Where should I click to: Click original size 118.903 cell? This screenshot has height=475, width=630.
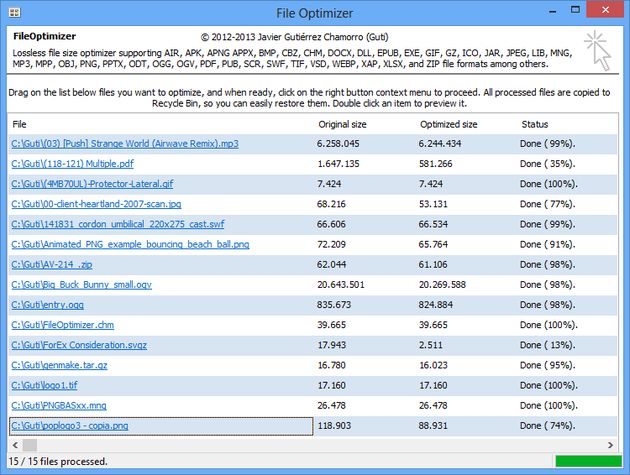pyautogui.click(x=334, y=426)
